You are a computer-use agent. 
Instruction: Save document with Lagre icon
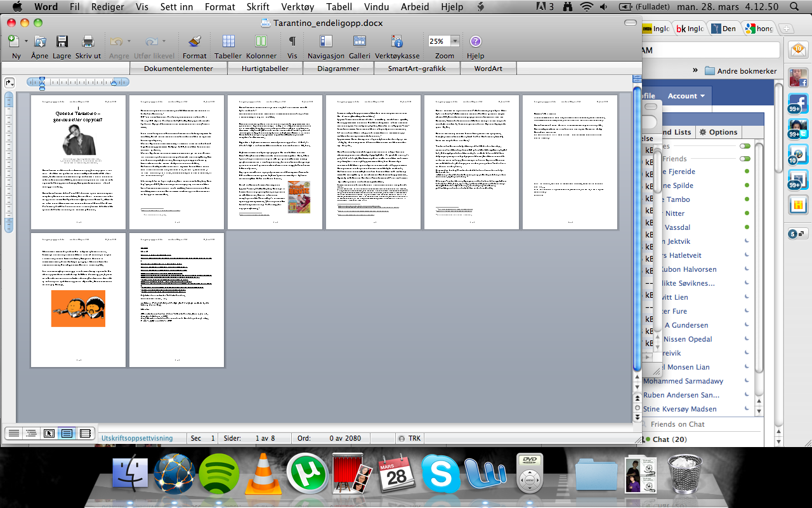point(62,41)
